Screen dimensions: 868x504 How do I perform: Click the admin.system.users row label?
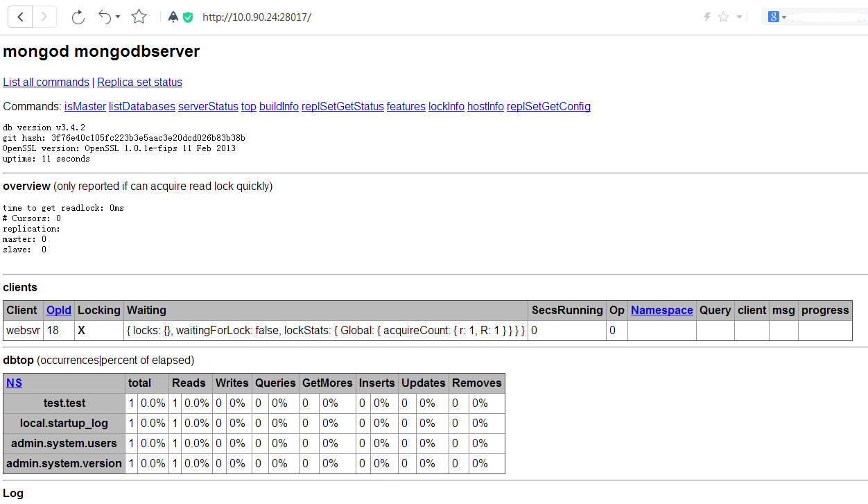tap(64, 443)
